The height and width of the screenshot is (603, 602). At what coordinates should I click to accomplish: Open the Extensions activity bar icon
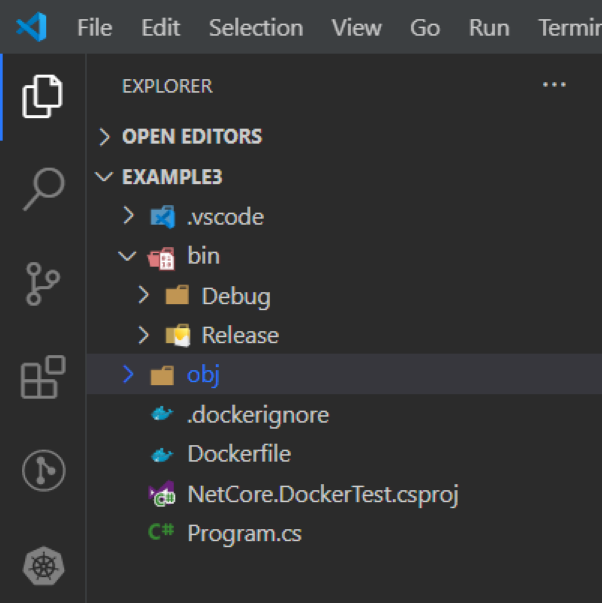pos(43,377)
